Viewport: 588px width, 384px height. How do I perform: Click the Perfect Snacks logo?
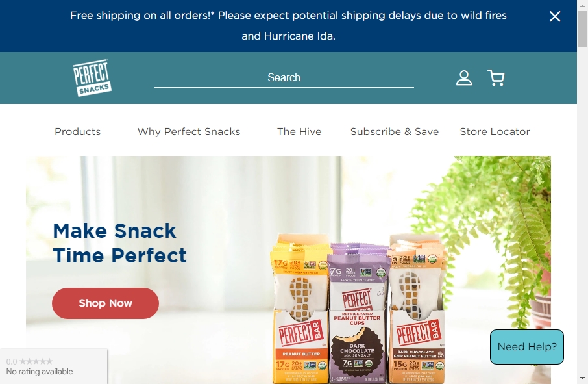pyautogui.click(x=92, y=78)
